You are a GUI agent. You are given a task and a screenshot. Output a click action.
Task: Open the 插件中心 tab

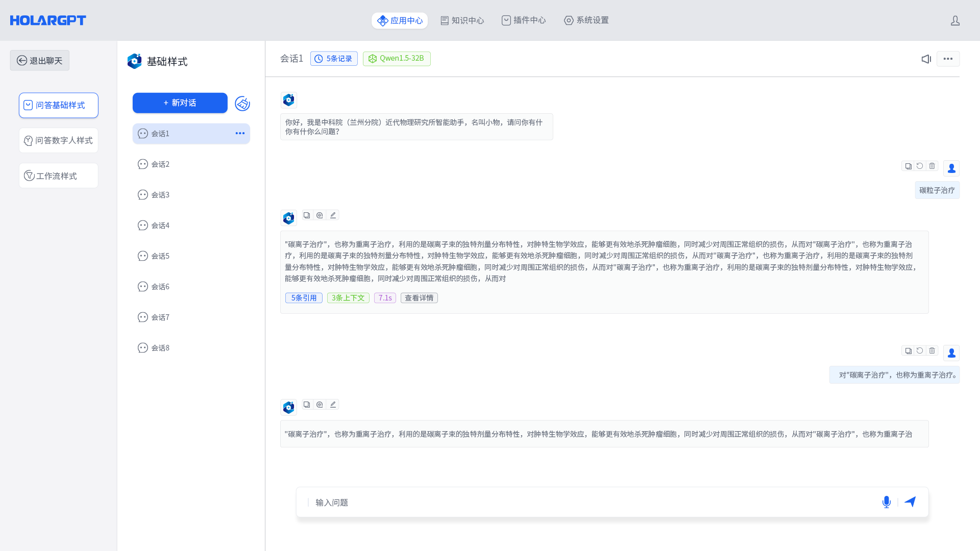pos(524,20)
